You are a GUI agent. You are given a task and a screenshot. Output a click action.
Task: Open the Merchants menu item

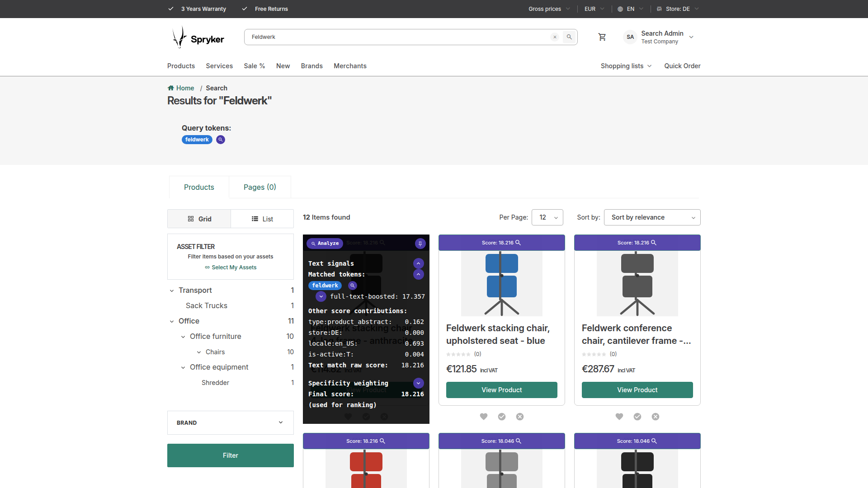(350, 66)
